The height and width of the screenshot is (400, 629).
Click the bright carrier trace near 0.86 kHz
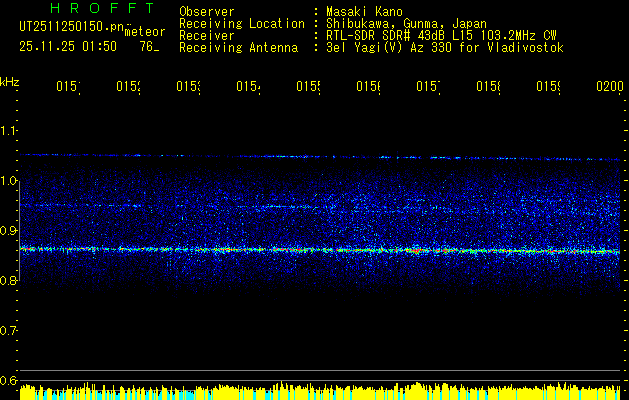pos(320,250)
